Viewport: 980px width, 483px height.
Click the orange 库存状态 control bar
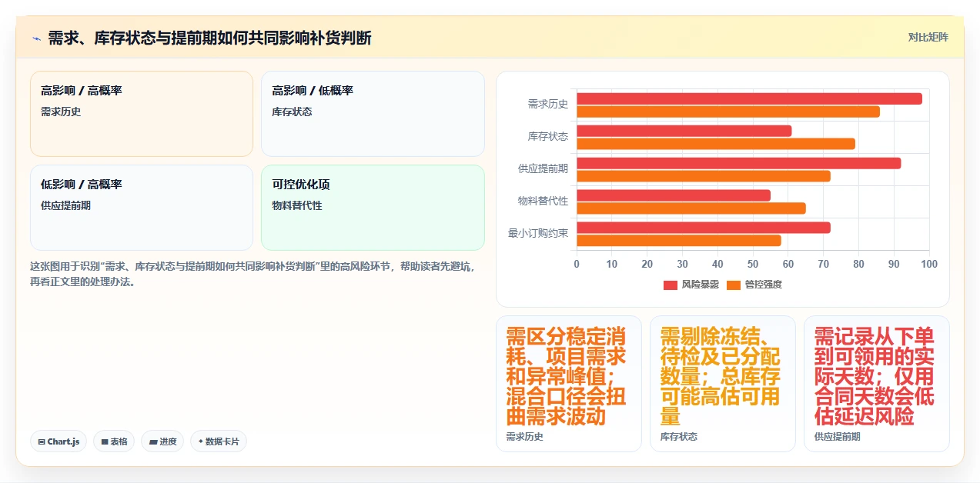click(716, 144)
